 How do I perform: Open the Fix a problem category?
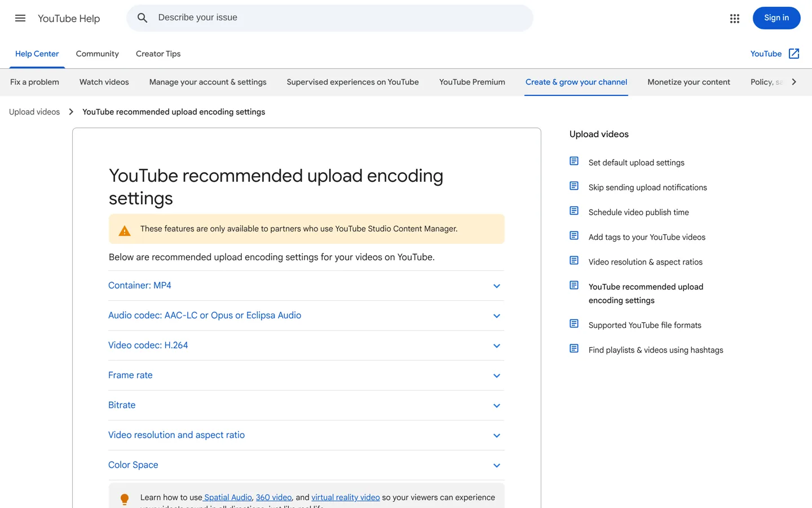(34, 82)
